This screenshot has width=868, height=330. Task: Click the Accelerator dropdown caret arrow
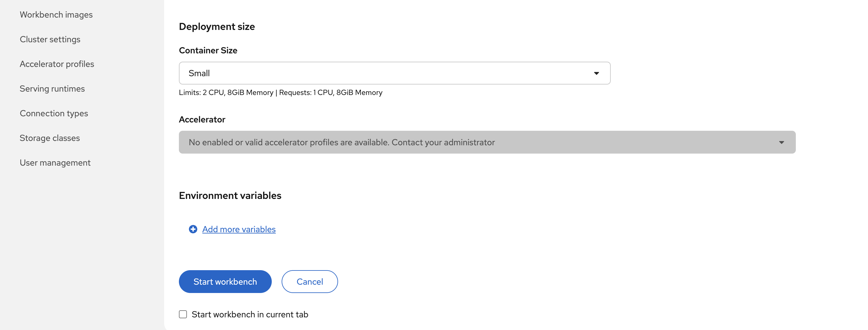[781, 142]
